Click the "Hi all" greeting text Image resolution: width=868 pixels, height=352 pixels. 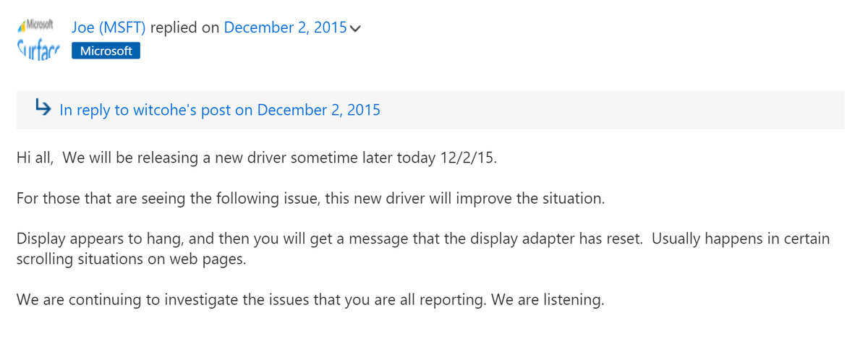pyautogui.click(x=34, y=158)
